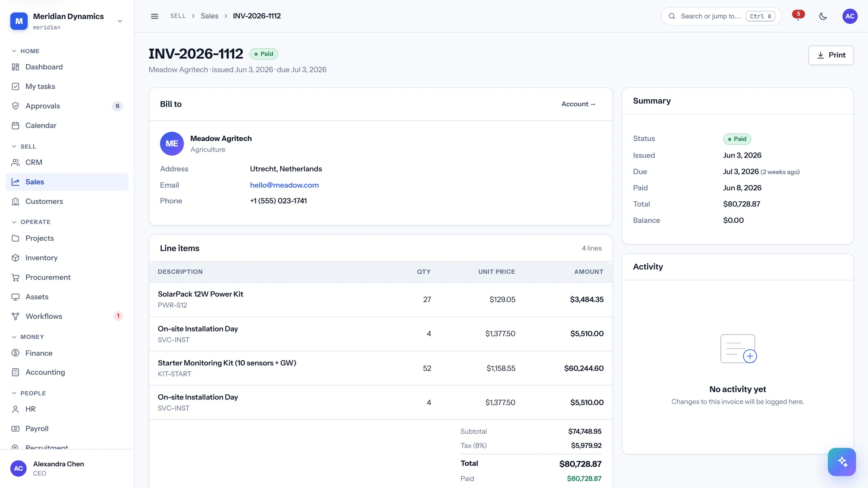Click the Calendar icon in sidebar
The width and height of the screenshot is (868, 488).
tap(15, 125)
